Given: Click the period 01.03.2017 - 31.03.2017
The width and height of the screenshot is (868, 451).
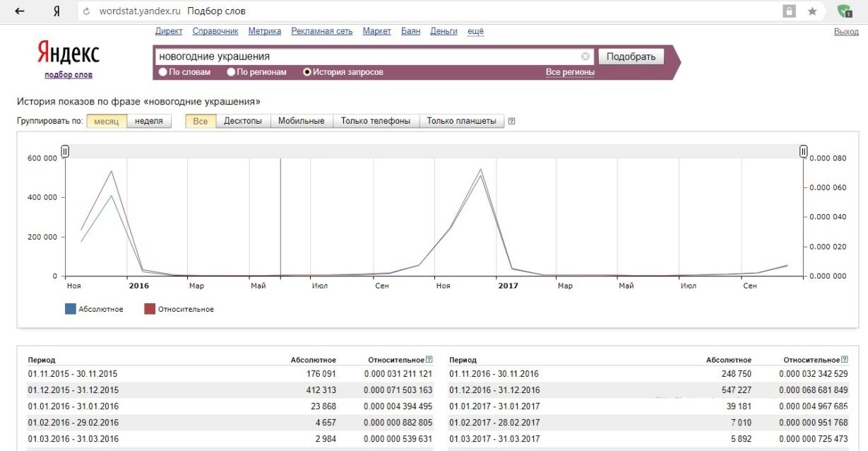Looking at the screenshot, I should click(x=494, y=438).
